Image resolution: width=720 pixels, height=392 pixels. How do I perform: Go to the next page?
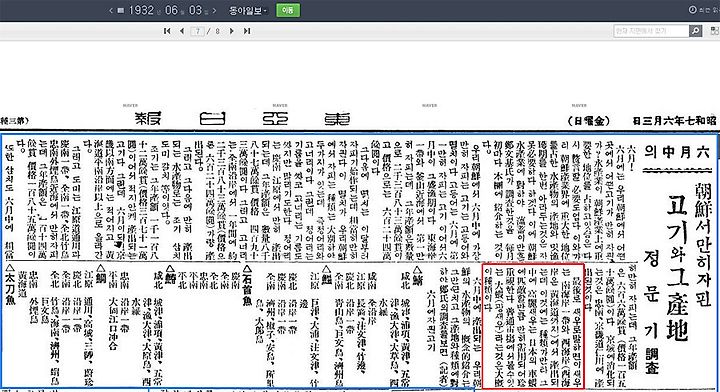[231, 31]
